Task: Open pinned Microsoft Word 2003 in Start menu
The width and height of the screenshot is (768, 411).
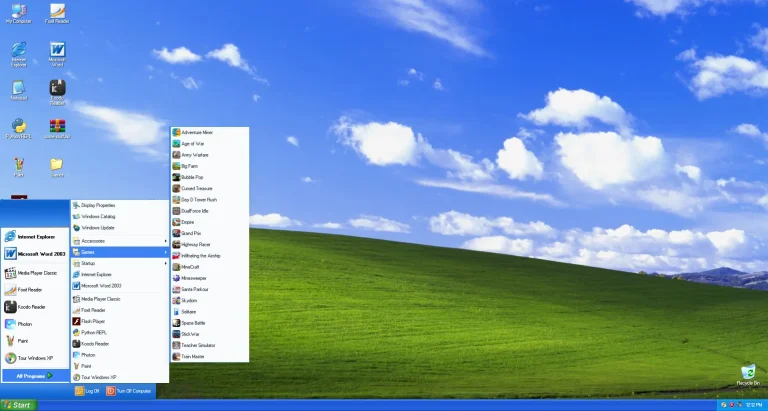Action: (x=35, y=254)
